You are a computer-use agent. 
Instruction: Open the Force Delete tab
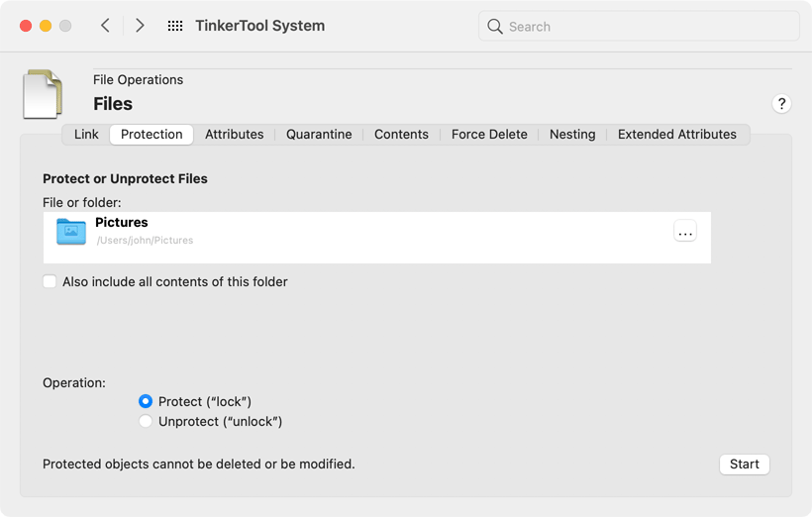click(x=489, y=134)
